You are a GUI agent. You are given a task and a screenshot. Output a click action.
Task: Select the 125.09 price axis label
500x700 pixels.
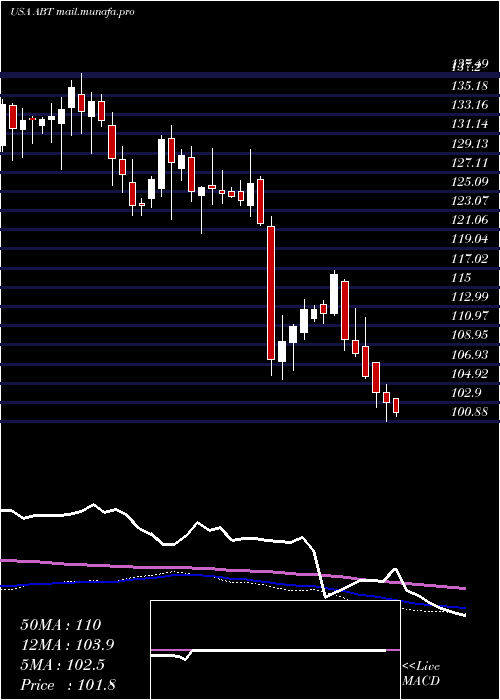pos(470,182)
